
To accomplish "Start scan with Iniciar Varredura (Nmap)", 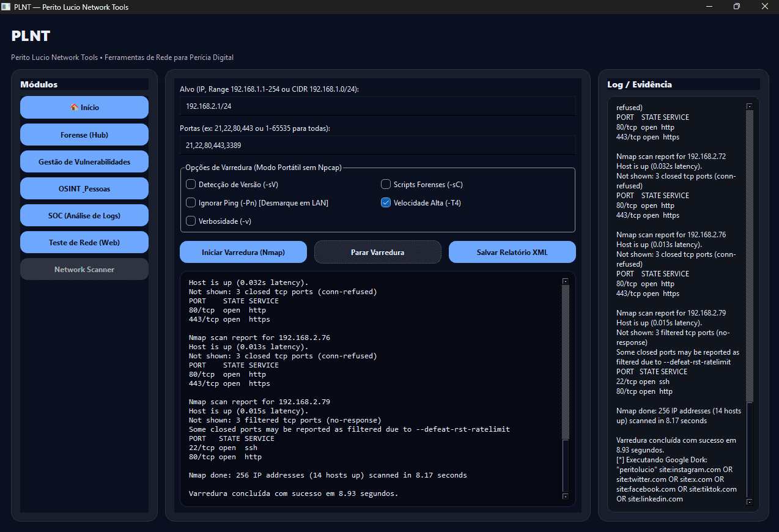I will click(243, 252).
